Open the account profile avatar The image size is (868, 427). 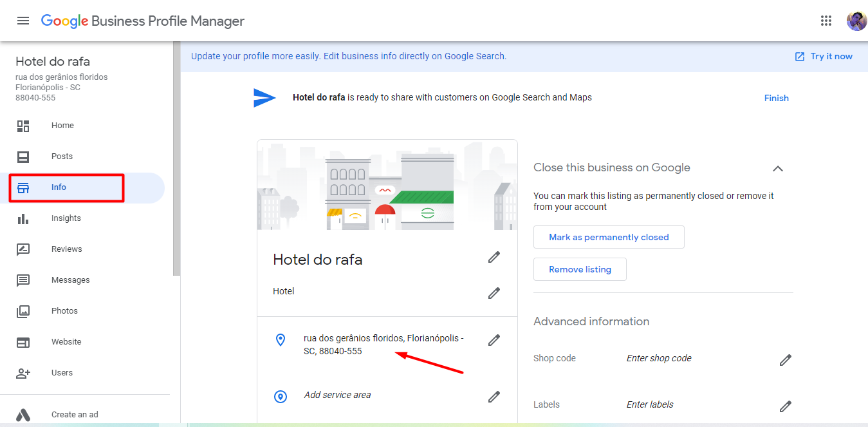click(856, 21)
